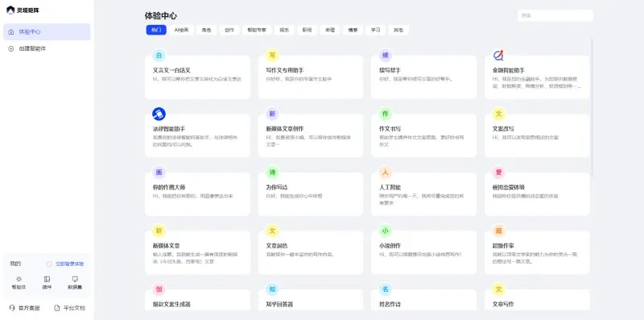Screen dimensions: 644x320
Task: Select the 知 avatar of 知乎回答器
Action: click(272, 289)
